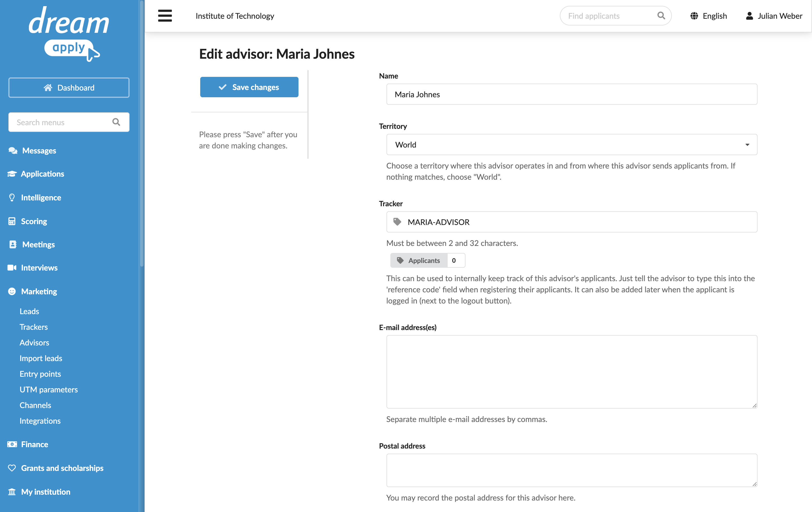
Task: Click the house icon on the Dashboard button
Action: (48, 87)
